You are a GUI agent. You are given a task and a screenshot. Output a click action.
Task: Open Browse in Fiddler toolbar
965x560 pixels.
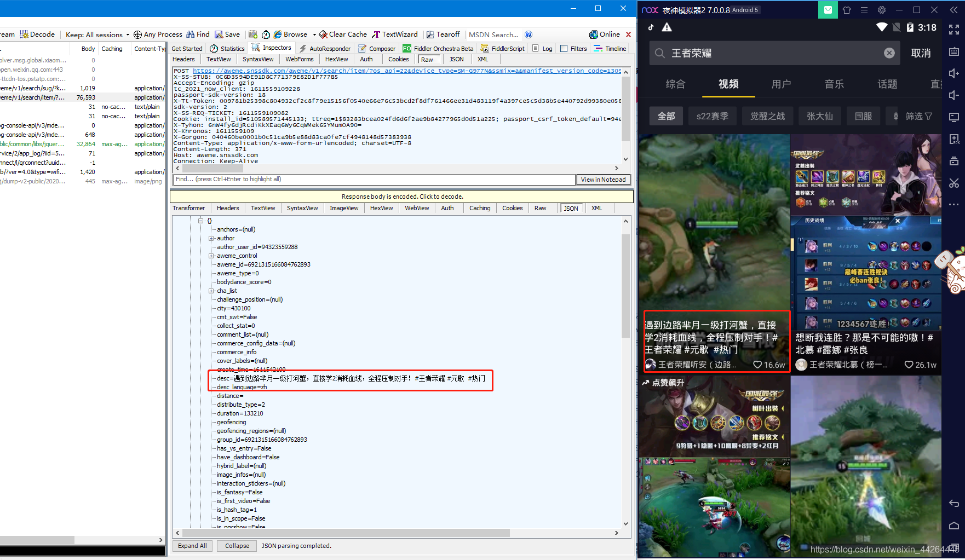[290, 34]
